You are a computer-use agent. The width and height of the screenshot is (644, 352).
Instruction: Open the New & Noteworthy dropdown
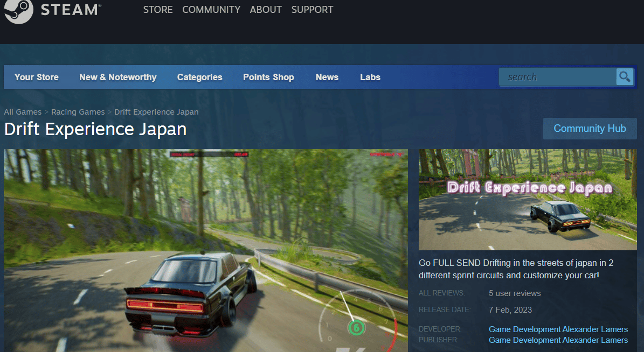[117, 77]
